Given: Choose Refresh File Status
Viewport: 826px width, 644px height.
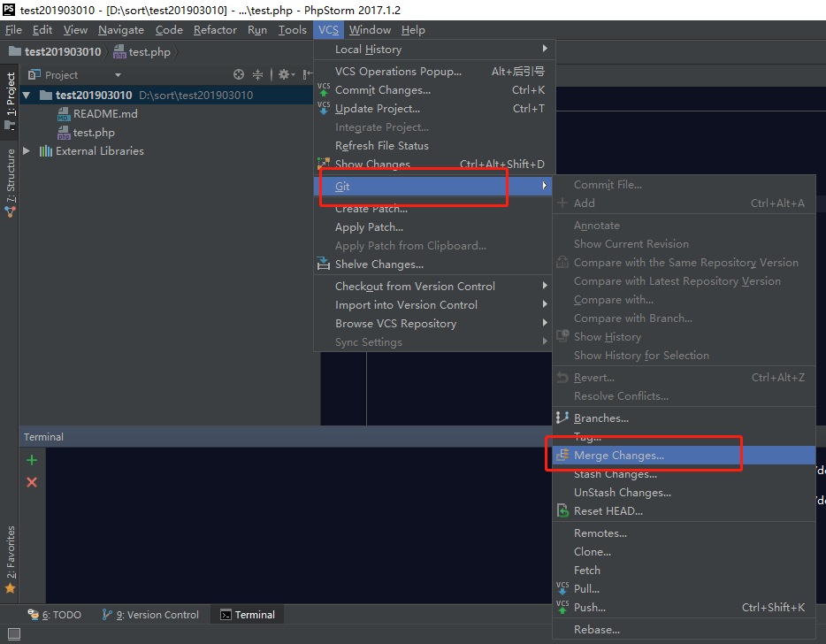Looking at the screenshot, I should 434,146.
